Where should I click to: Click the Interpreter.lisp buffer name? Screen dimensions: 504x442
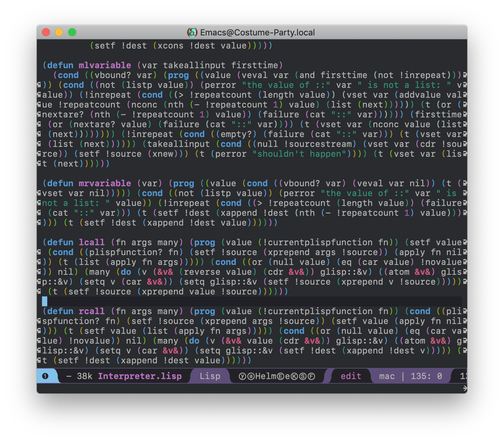point(140,376)
